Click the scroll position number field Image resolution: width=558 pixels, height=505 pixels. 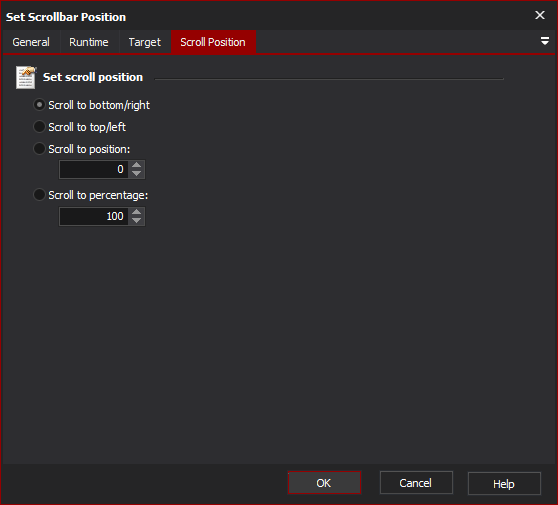[93, 169]
